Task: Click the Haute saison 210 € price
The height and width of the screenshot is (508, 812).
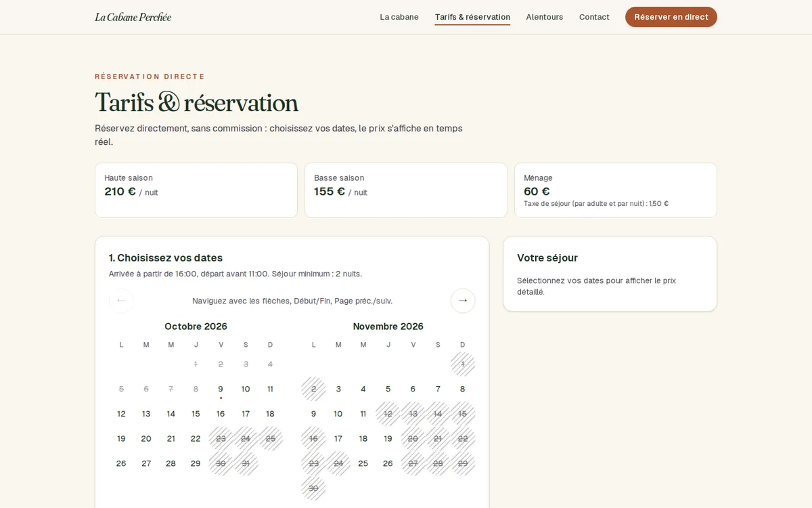Action: [x=131, y=192]
